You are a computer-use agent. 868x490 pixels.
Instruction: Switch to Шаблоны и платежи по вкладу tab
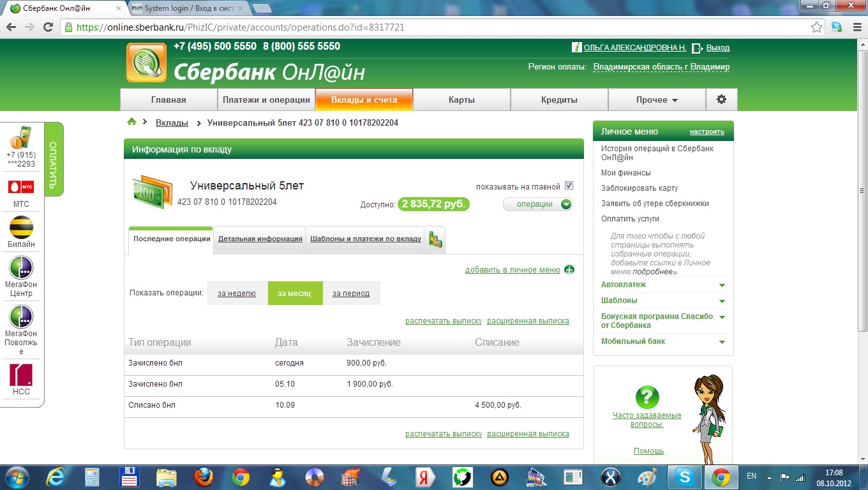tap(365, 239)
